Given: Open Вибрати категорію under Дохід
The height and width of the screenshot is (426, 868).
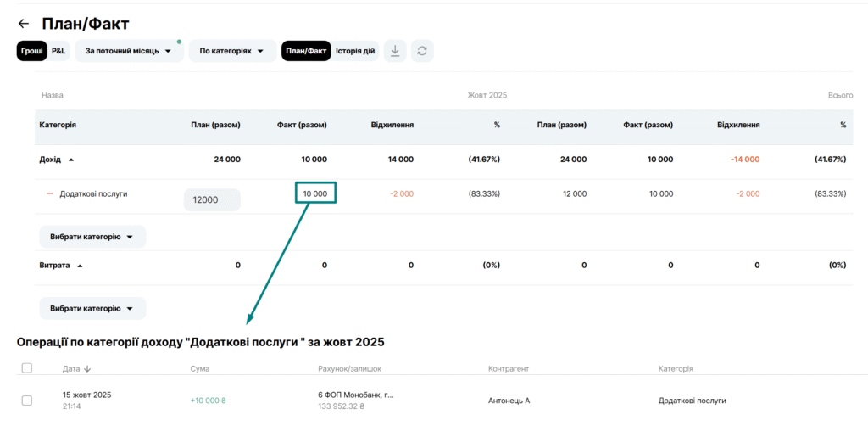Looking at the screenshot, I should (92, 237).
